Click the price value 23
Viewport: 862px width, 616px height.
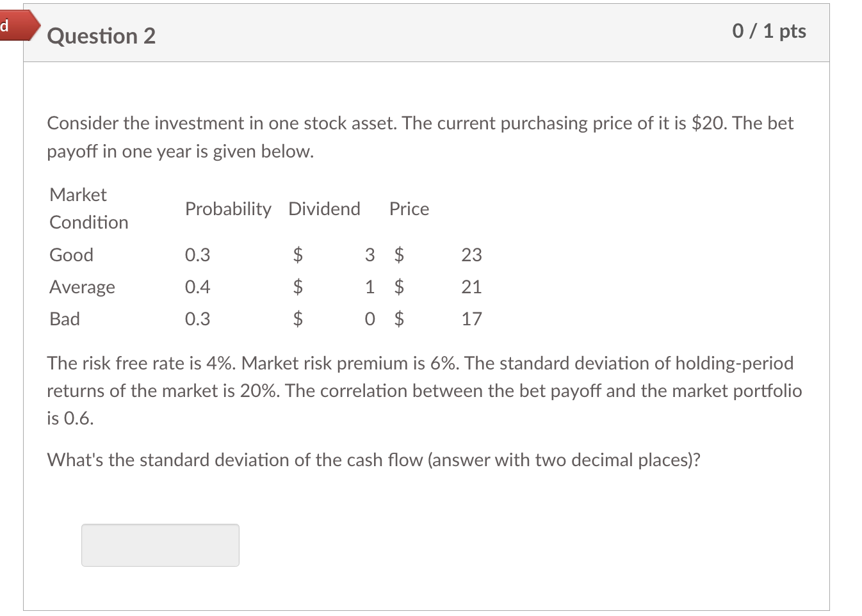click(471, 255)
